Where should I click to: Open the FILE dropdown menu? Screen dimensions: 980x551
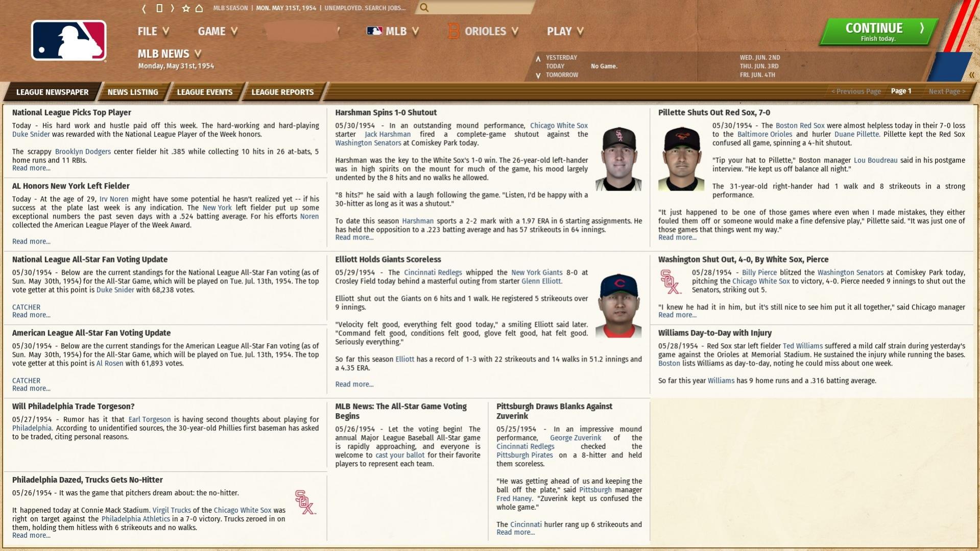153,31
